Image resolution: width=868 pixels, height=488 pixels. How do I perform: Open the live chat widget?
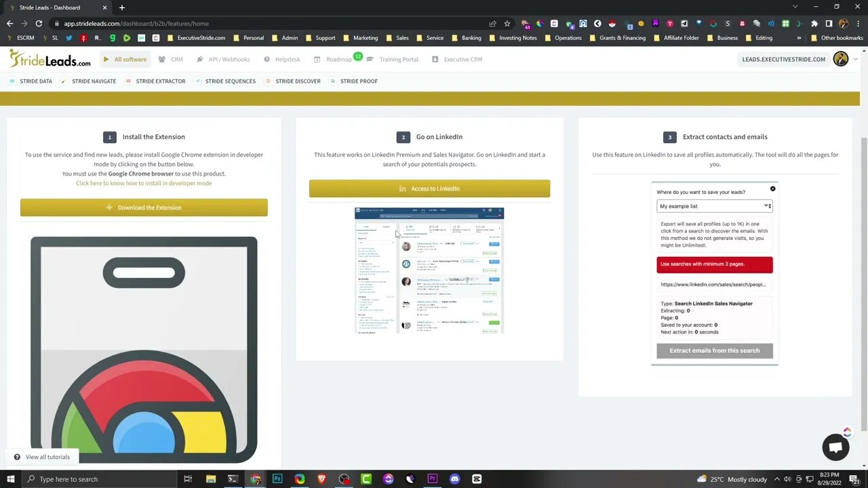[835, 447]
